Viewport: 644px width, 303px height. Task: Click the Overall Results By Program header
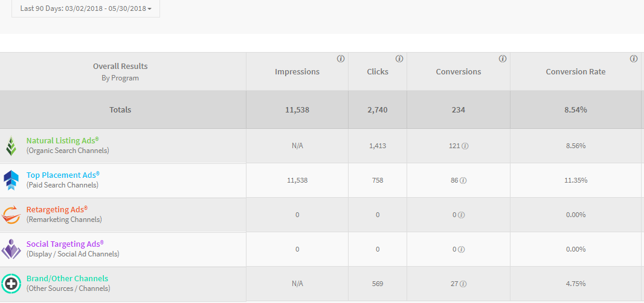(120, 71)
